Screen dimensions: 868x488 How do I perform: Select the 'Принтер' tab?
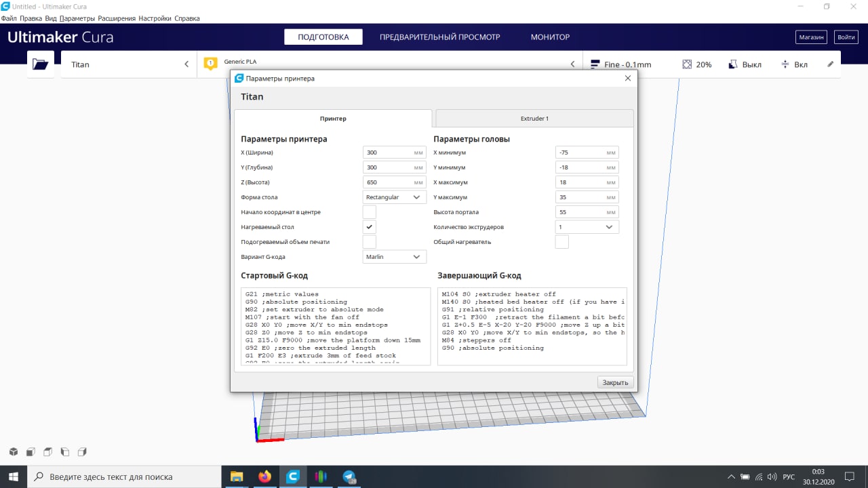coord(333,119)
